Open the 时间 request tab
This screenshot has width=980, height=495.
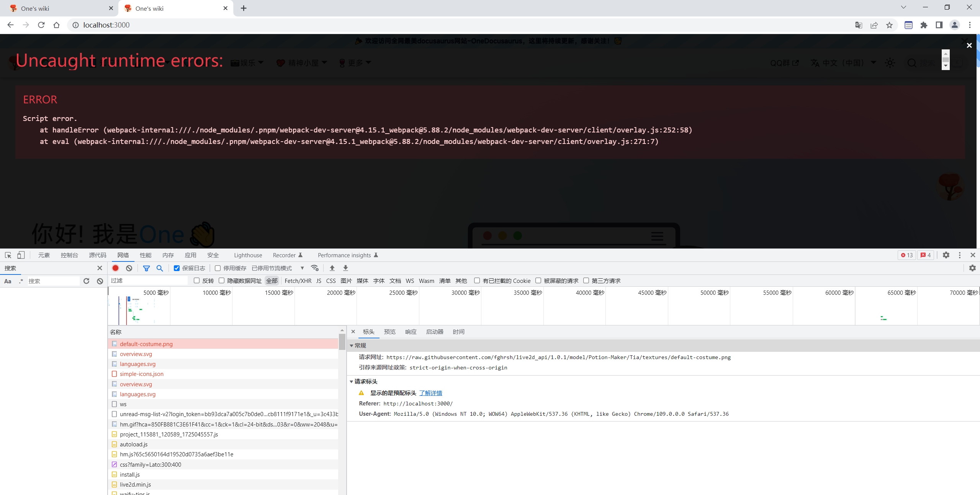pos(458,332)
